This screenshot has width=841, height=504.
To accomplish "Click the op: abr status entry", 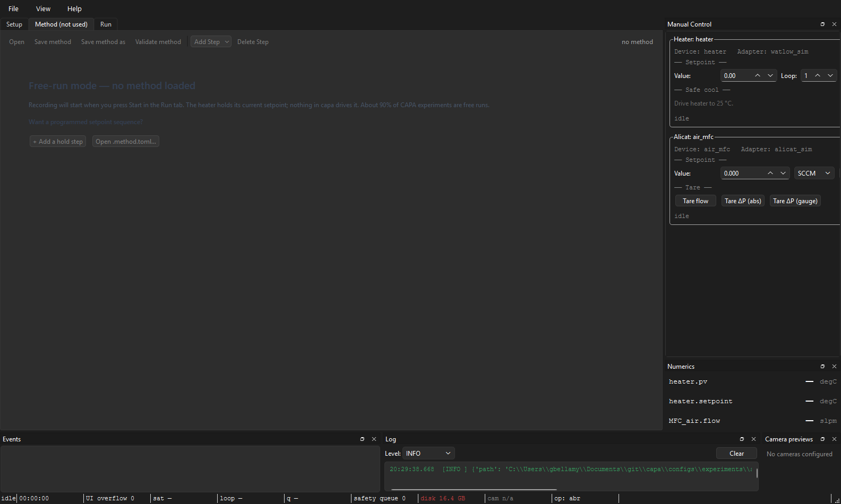I will tap(567, 499).
